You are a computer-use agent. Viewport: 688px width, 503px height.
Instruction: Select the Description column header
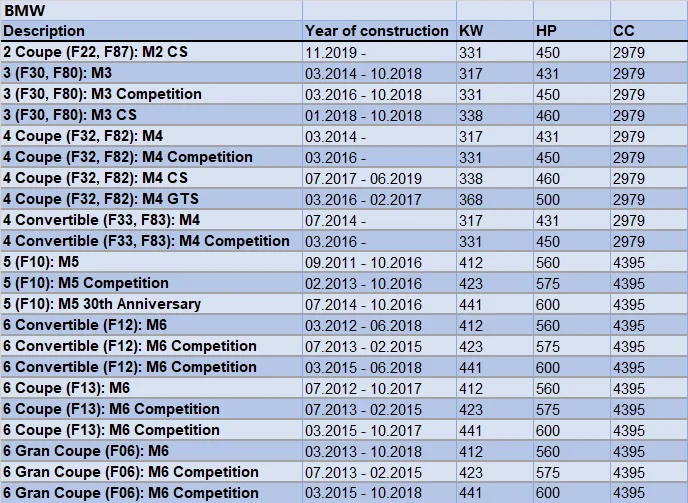click(151, 31)
